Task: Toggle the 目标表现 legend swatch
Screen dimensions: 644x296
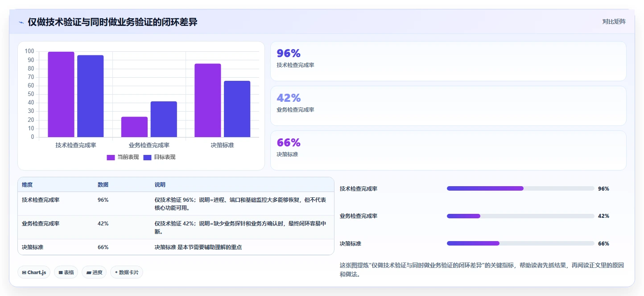Action: pyautogui.click(x=148, y=157)
